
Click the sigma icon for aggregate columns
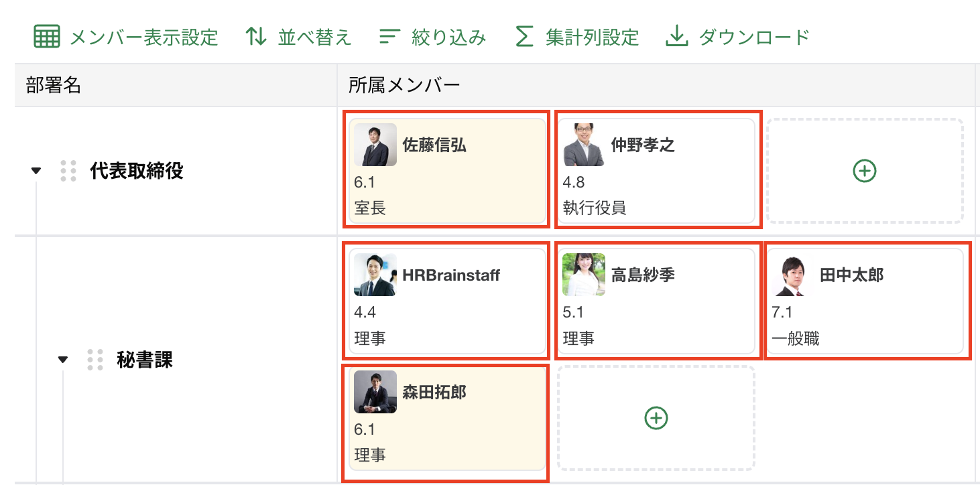point(524,37)
